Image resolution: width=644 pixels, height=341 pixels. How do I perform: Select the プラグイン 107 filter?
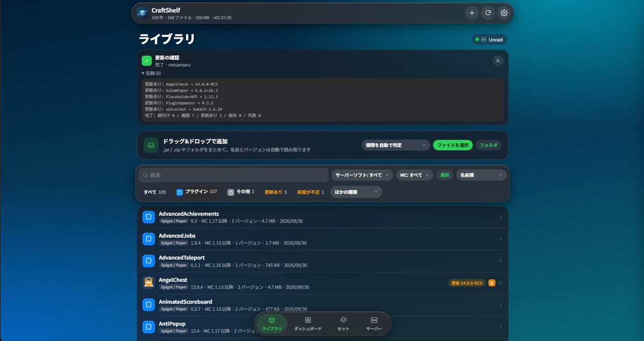[x=196, y=192]
